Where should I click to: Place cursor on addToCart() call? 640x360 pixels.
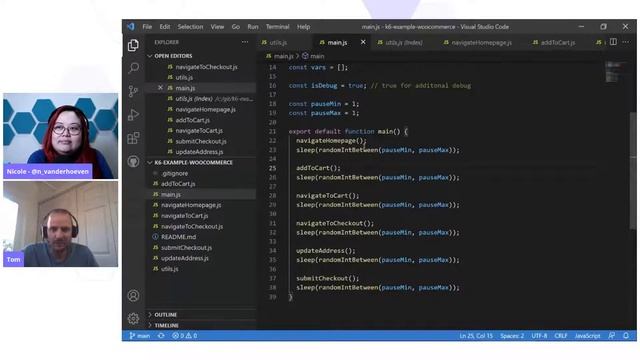[318, 168]
